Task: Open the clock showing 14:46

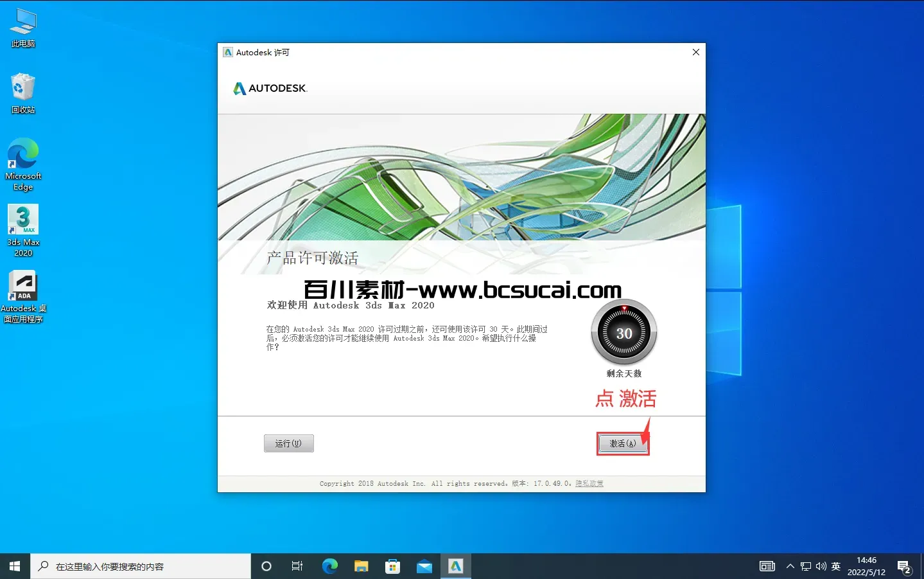Action: (x=866, y=566)
